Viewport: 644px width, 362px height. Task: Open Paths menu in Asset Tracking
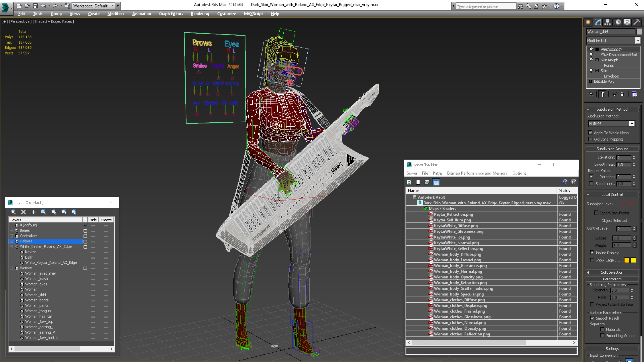438,173
